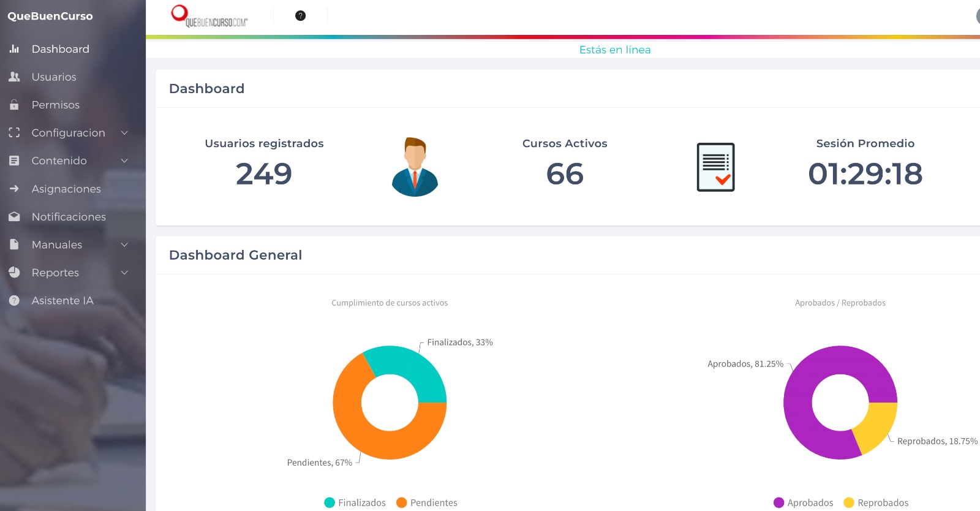Click the Asignaciones arrow icon
The width and height of the screenshot is (980, 511).
pyautogui.click(x=14, y=189)
